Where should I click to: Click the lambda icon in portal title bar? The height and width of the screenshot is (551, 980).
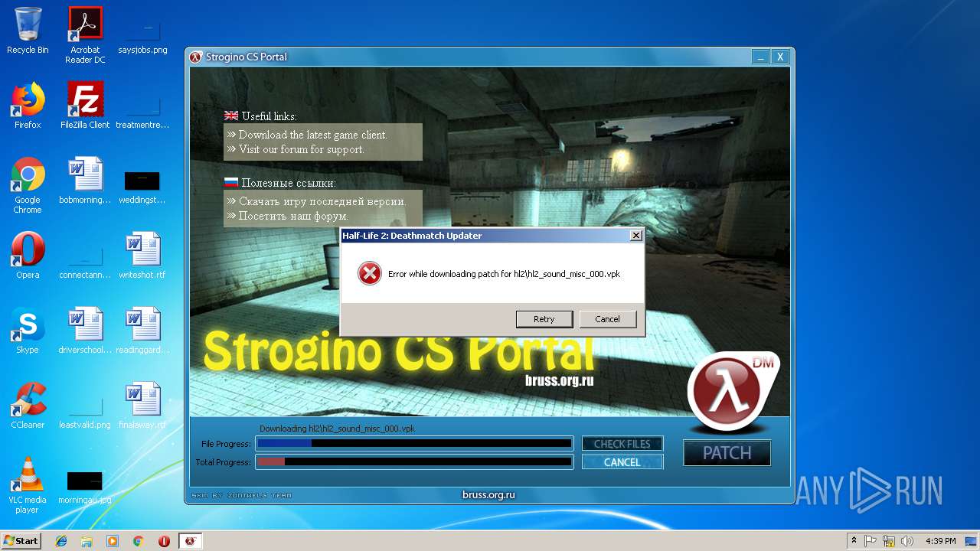coord(196,57)
